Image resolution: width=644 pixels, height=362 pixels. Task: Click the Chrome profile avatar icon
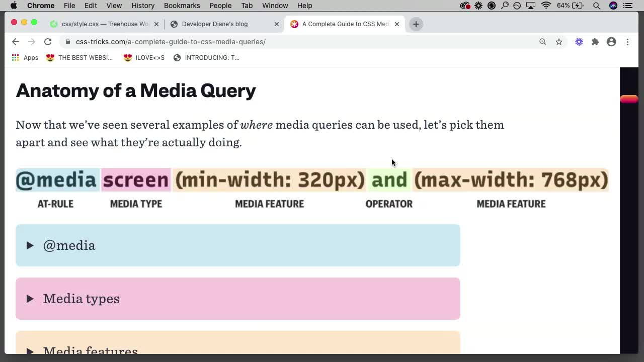(x=611, y=42)
